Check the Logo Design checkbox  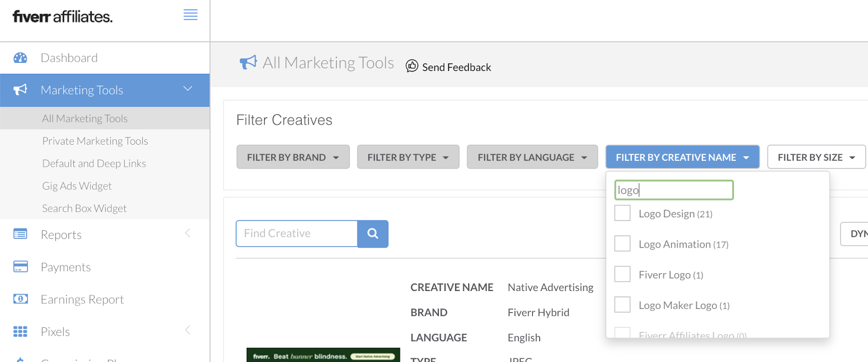pyautogui.click(x=622, y=213)
